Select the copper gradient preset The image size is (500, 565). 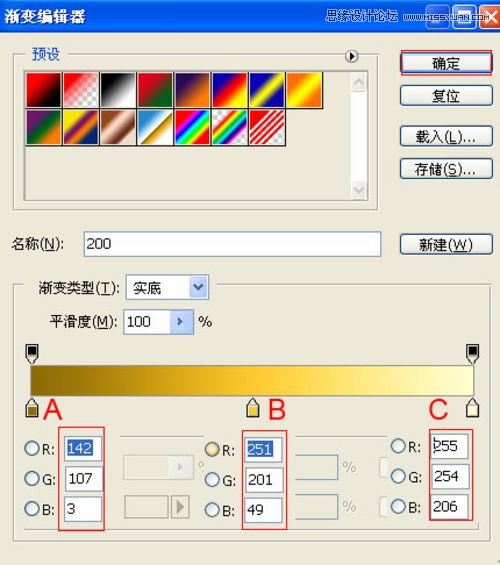[x=118, y=127]
